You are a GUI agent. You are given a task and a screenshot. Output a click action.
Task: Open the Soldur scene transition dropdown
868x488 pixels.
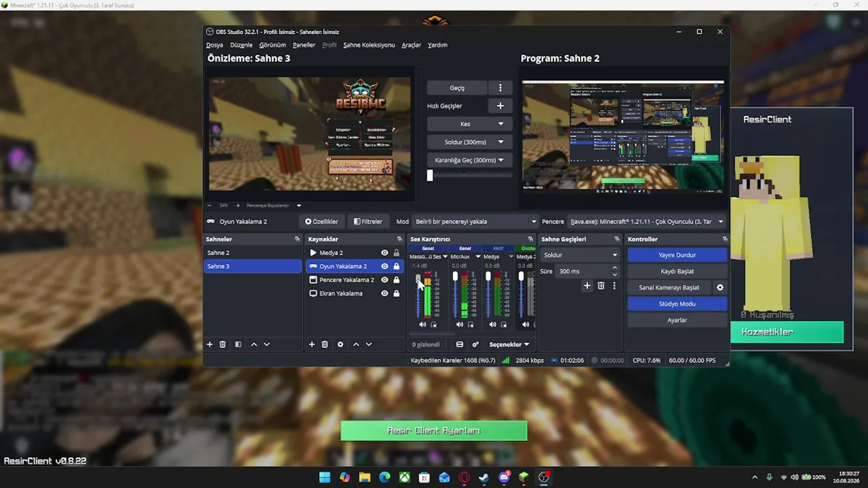point(580,255)
